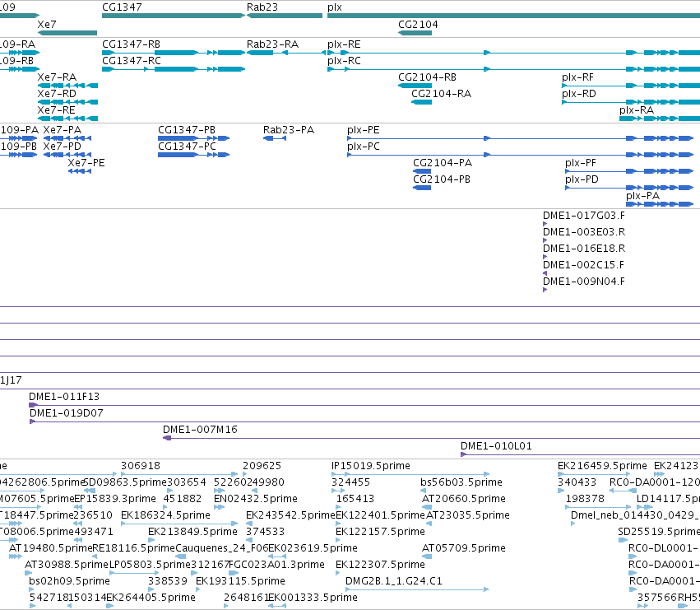Select transcript Xe7-RD

point(67,102)
